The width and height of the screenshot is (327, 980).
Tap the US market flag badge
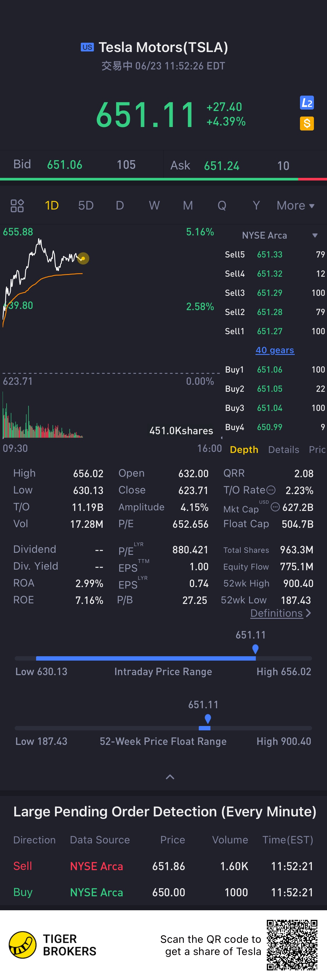pyautogui.click(x=87, y=47)
